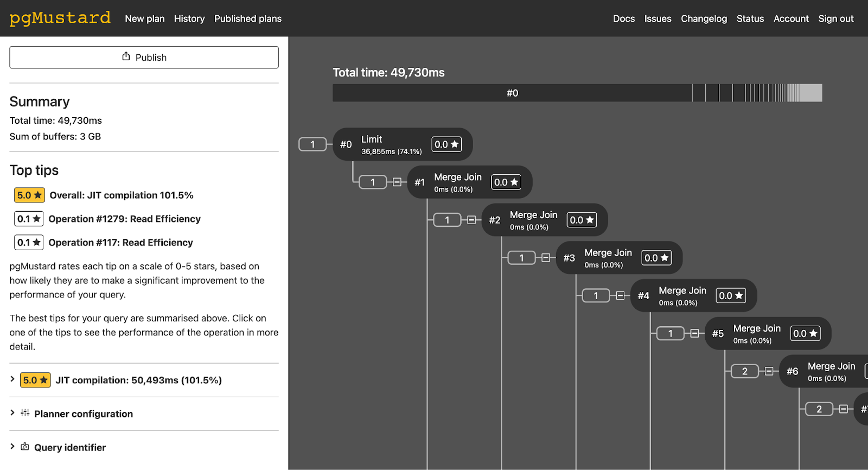The image size is (868, 470).
Task: Click the #0 segment in timing bar
Action: [512, 93]
